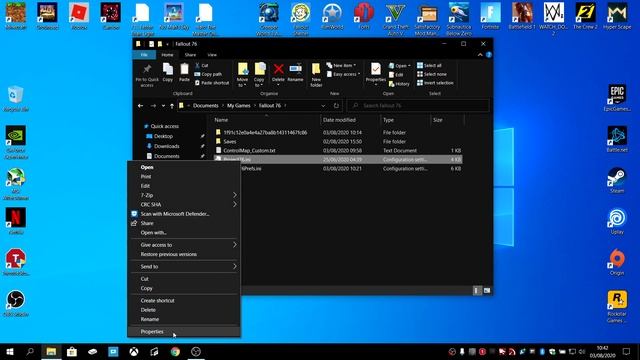Open the ribbon Open button dropdown
640x360 pixels.
409,66
